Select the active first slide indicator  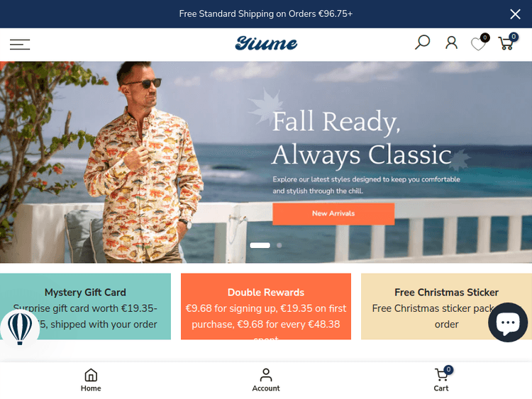260,245
